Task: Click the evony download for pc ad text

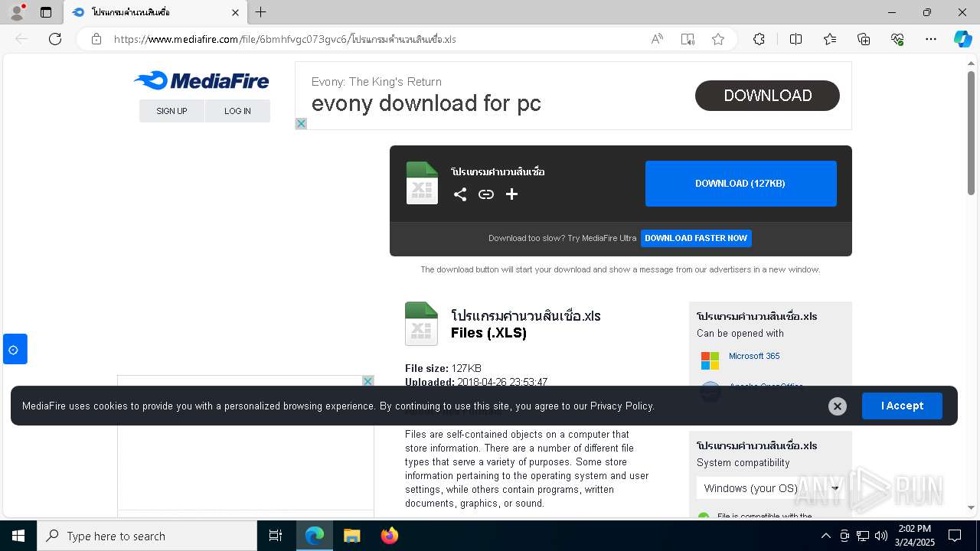Action: [426, 103]
